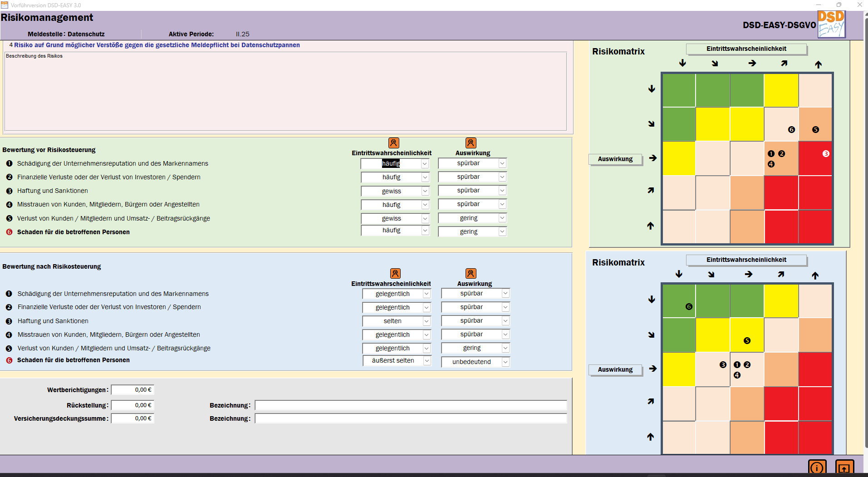868x477 pixels.
Task: Click the DSD EASY logo
Action: [831, 24]
